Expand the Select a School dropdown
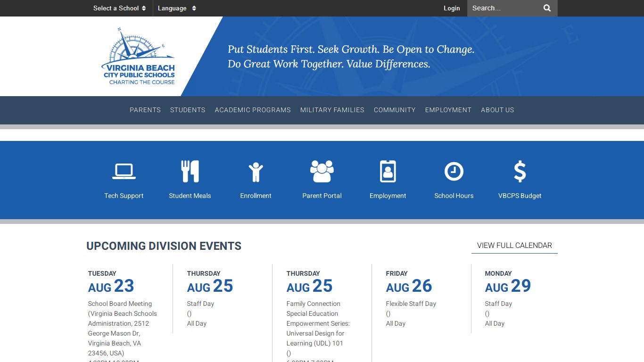The image size is (644, 362). coord(119,8)
